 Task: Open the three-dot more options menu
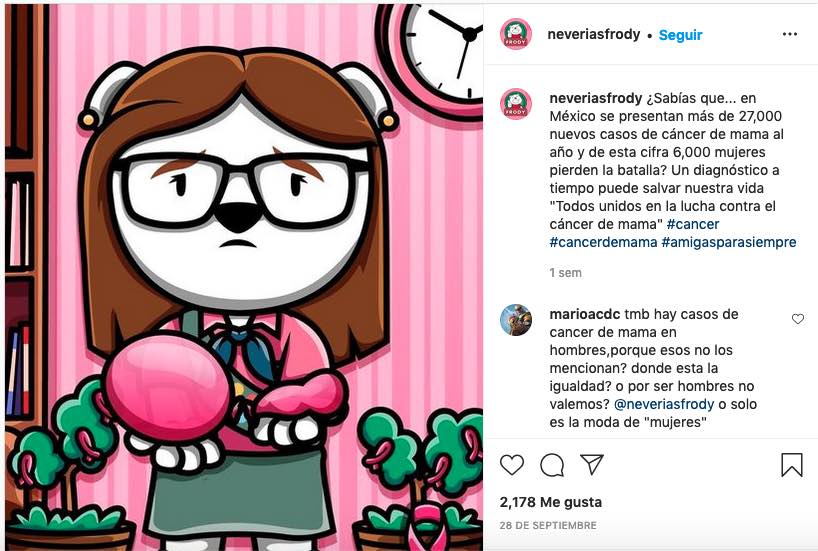790,34
